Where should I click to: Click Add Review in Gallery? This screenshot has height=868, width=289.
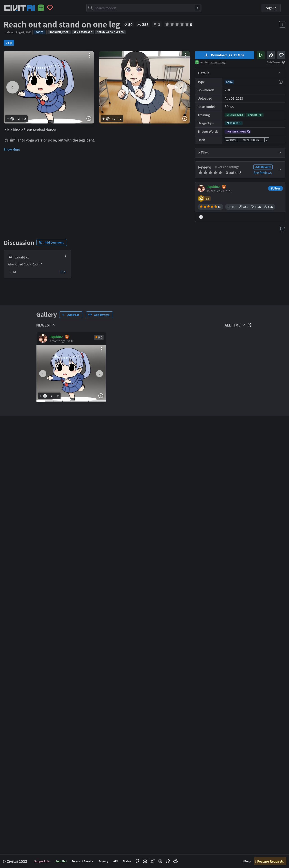tap(99, 315)
